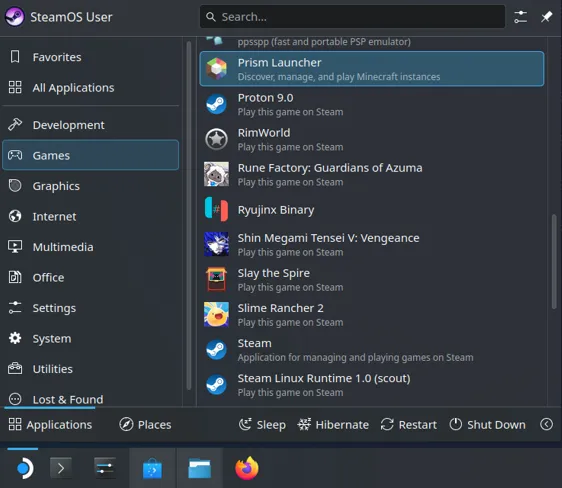Launch Slay the Spire by name
562x488 pixels.
click(x=273, y=273)
